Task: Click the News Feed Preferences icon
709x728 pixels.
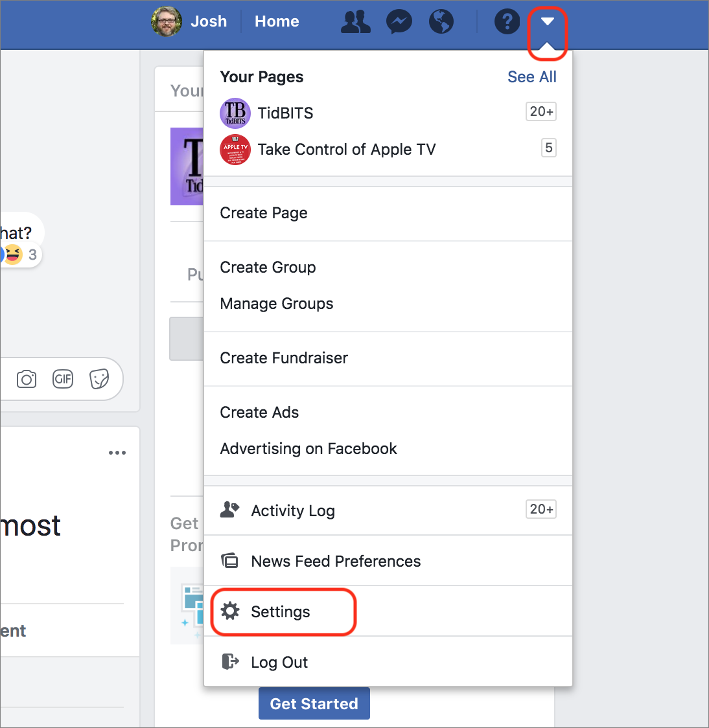Action: [x=229, y=561]
